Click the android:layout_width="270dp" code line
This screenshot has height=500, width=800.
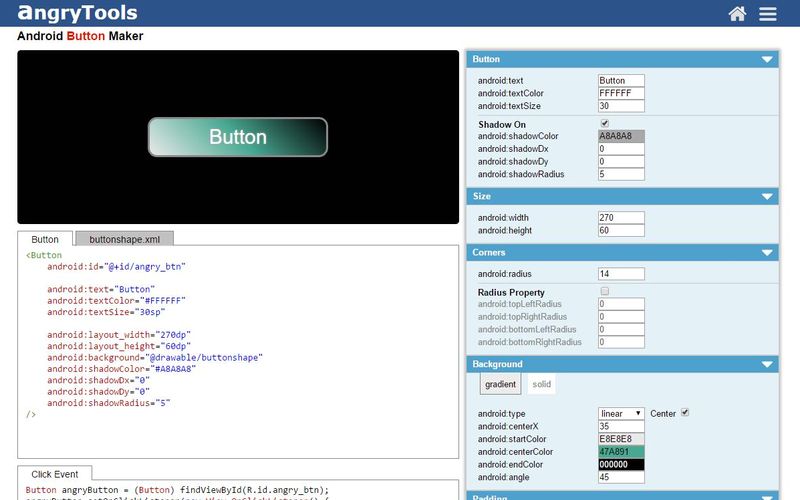tap(119, 335)
